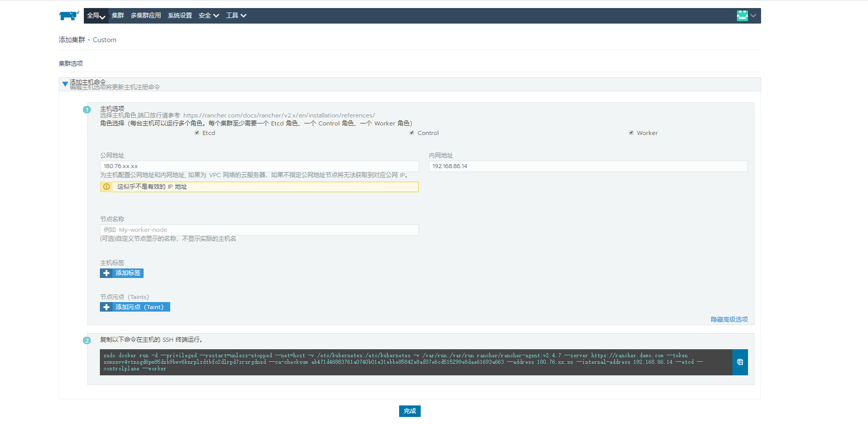
Task: Click the docker command text block
Action: (416, 362)
